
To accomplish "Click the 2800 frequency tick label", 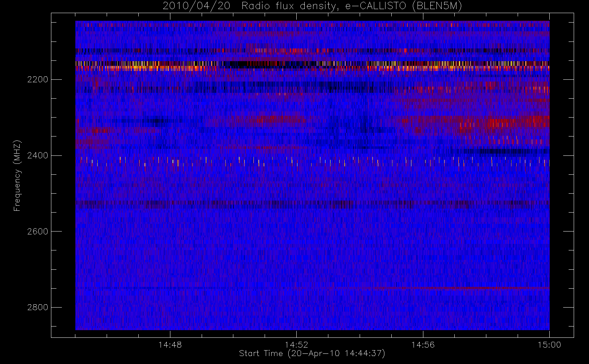I will coord(38,308).
